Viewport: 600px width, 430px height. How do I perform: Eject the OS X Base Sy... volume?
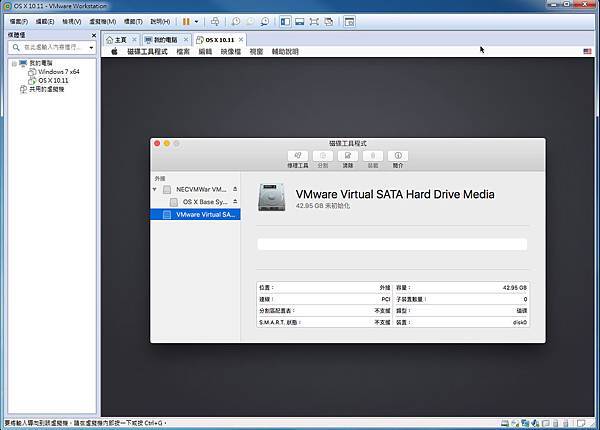[x=235, y=202]
